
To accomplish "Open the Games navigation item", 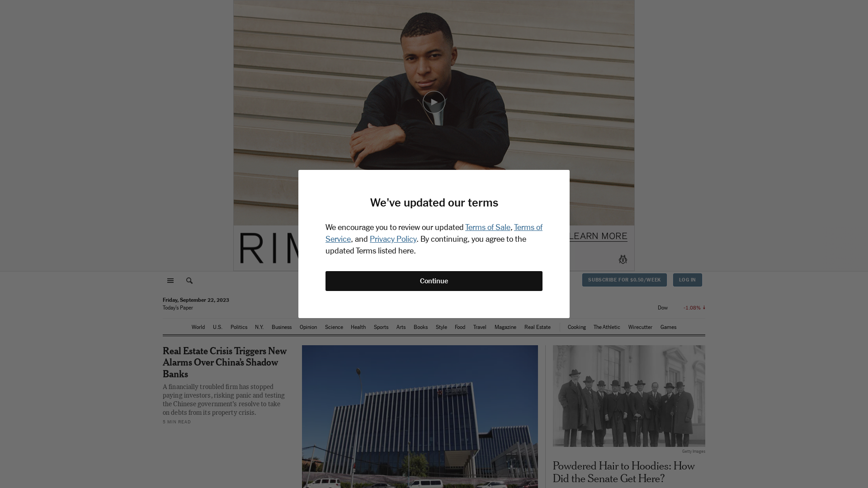I will pyautogui.click(x=668, y=327).
